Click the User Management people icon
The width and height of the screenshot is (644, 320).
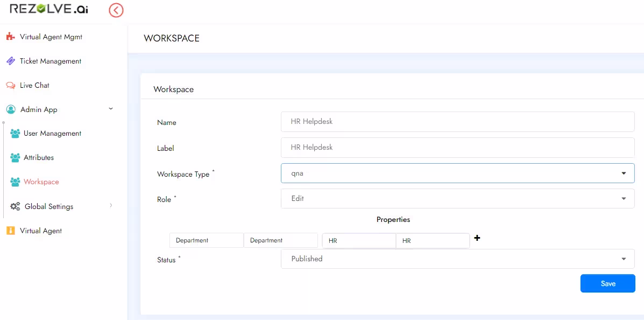15,133
